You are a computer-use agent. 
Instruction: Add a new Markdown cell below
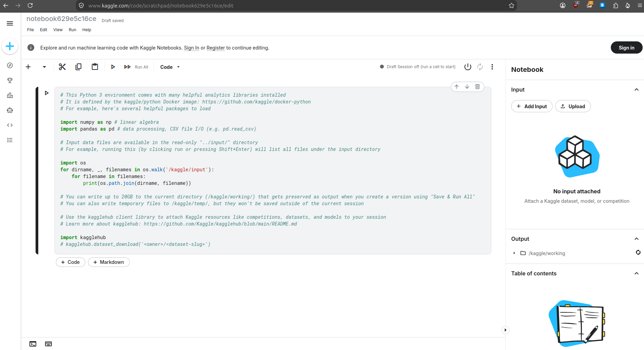click(109, 262)
